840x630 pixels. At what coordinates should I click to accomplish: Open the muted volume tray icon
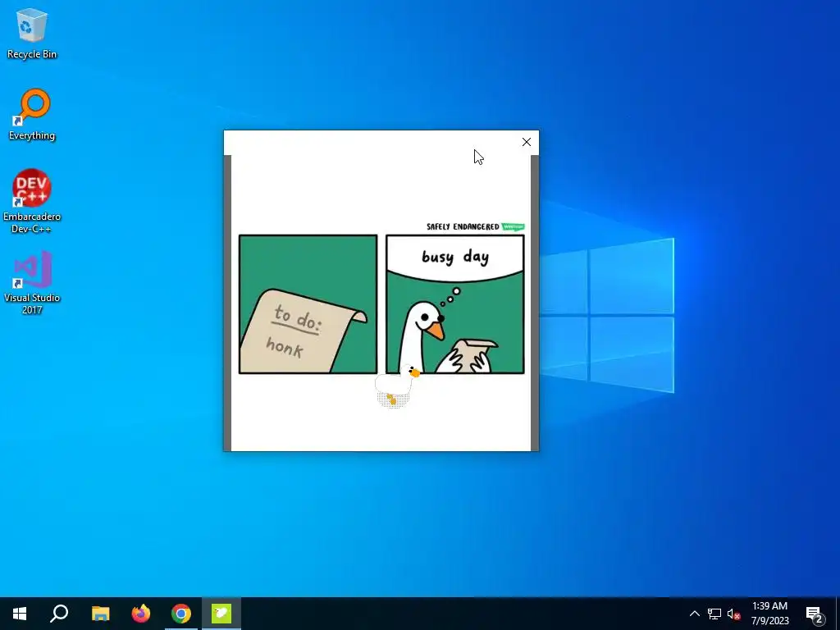733,614
